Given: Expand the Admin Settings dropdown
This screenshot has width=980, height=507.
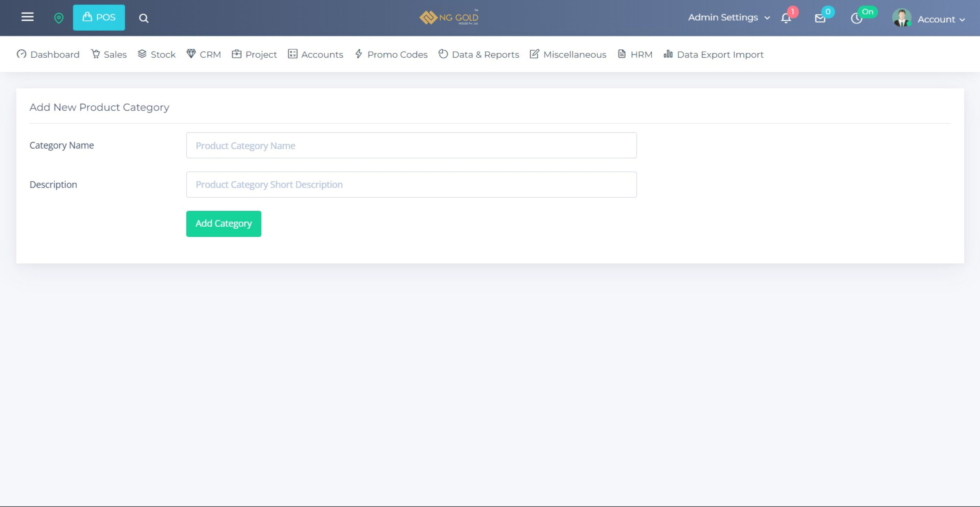Looking at the screenshot, I should (x=728, y=18).
